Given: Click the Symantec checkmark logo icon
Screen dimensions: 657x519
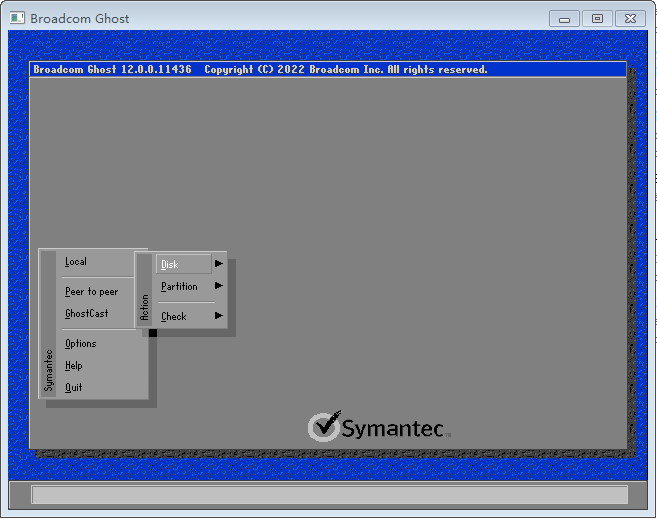Looking at the screenshot, I should click(x=324, y=426).
